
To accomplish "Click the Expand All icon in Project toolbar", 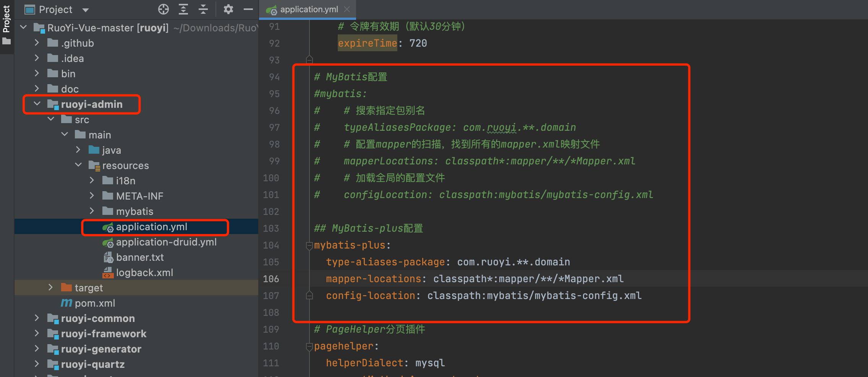I will coord(183,9).
